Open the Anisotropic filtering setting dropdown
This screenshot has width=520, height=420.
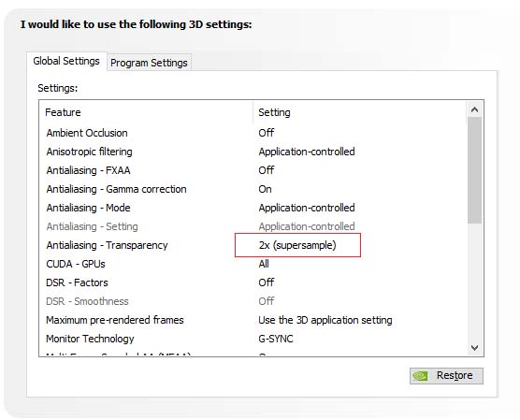[x=307, y=152]
